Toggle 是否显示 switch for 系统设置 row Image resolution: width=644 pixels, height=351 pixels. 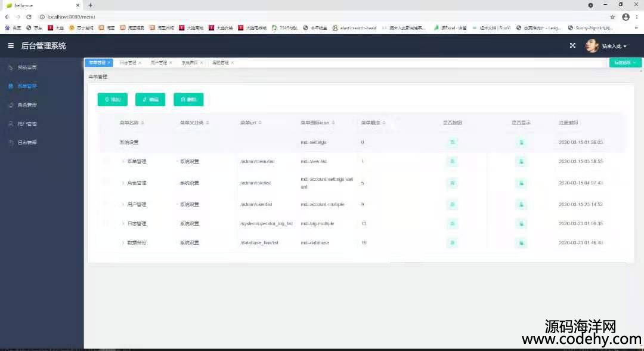coord(521,142)
